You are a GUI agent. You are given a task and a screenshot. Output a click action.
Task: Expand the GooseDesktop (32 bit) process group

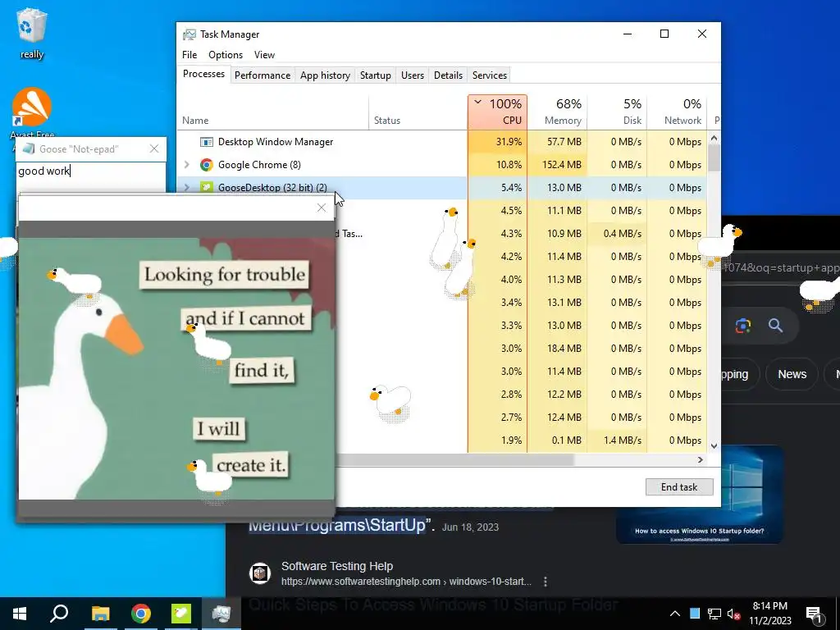click(187, 188)
